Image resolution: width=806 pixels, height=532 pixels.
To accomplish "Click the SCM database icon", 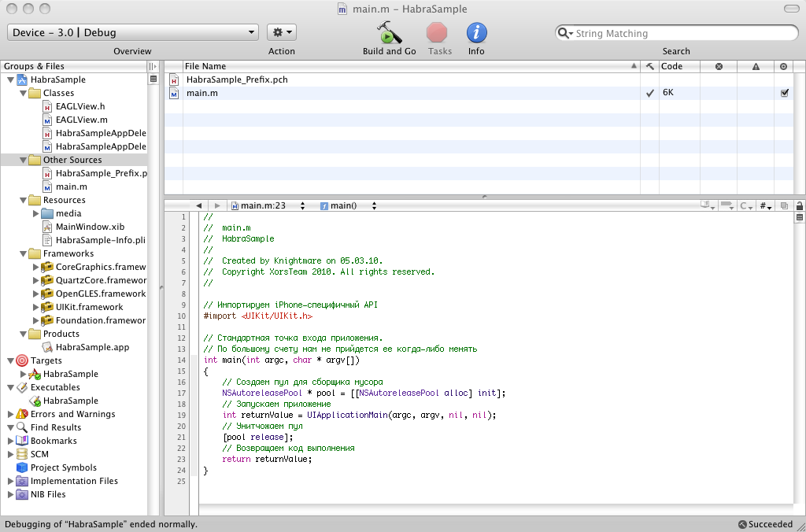I will [22, 454].
